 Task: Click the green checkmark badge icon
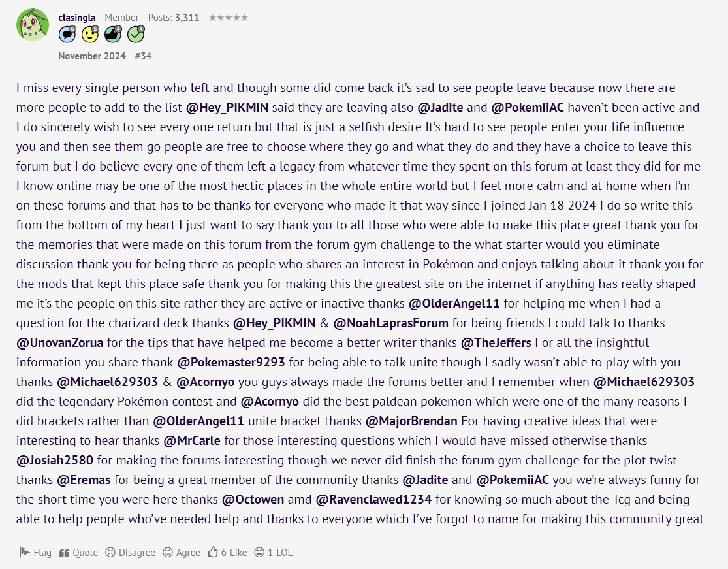click(136, 34)
